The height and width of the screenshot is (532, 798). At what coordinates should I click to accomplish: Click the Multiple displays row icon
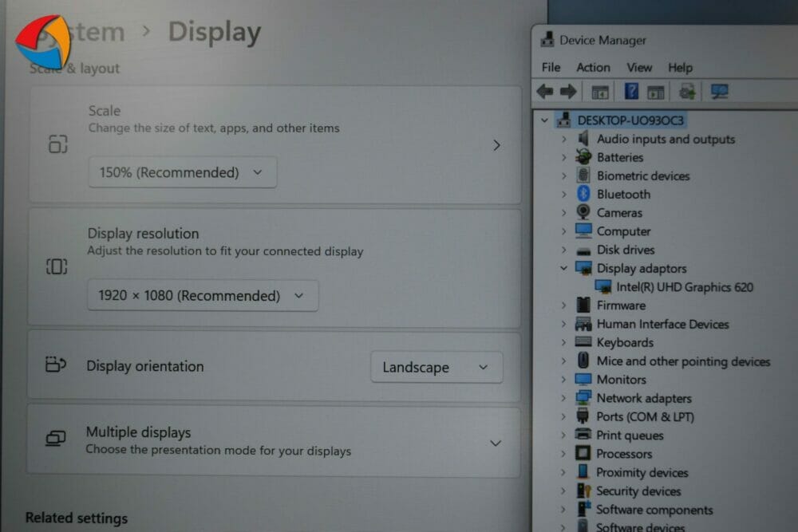[x=56, y=439]
